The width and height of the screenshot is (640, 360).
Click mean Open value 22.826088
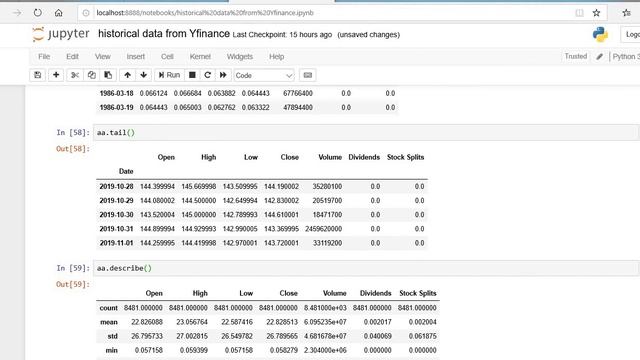147,322
